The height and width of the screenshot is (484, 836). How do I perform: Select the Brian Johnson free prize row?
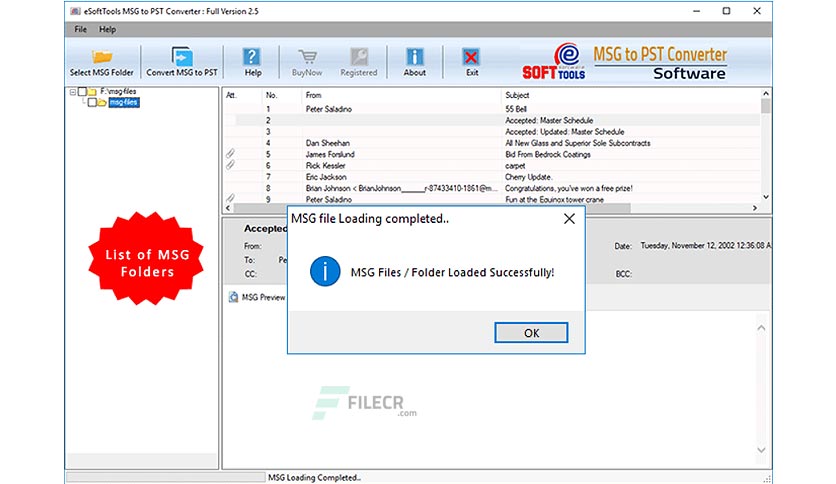(x=492, y=188)
